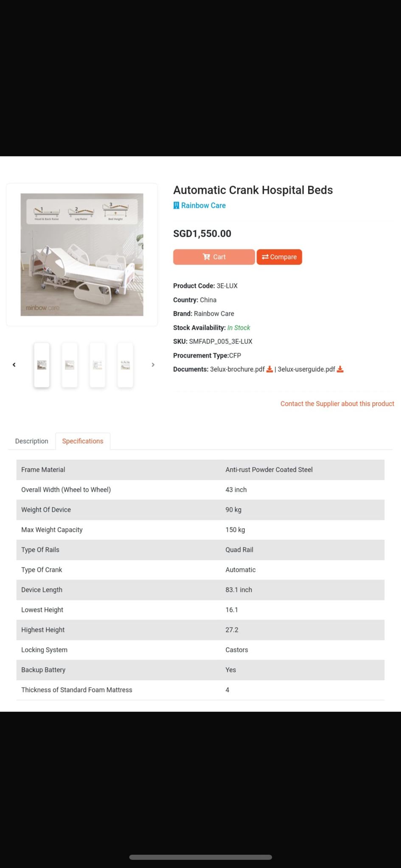Open the 3elux-brochure.pdf document link
This screenshot has height=868, width=401.
(x=237, y=369)
